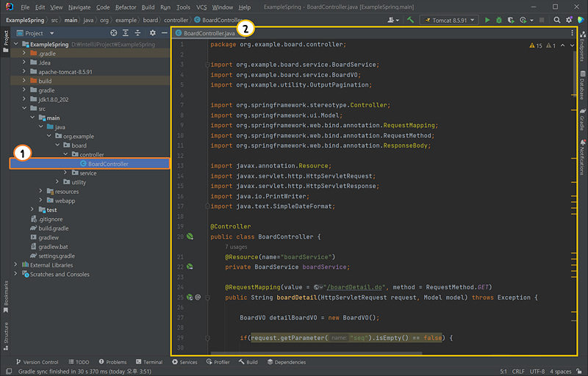Click the UTF-8 encoding in status bar
This screenshot has height=376, width=588.
tap(537, 372)
